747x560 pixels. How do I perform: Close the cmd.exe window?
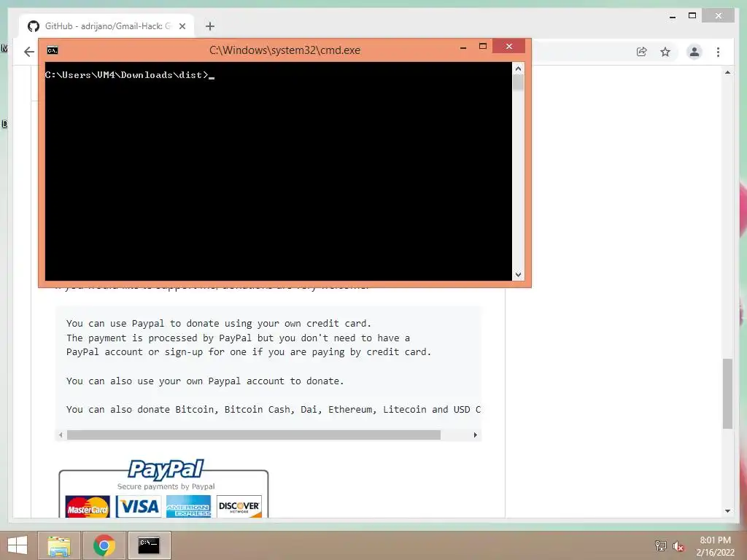508,46
